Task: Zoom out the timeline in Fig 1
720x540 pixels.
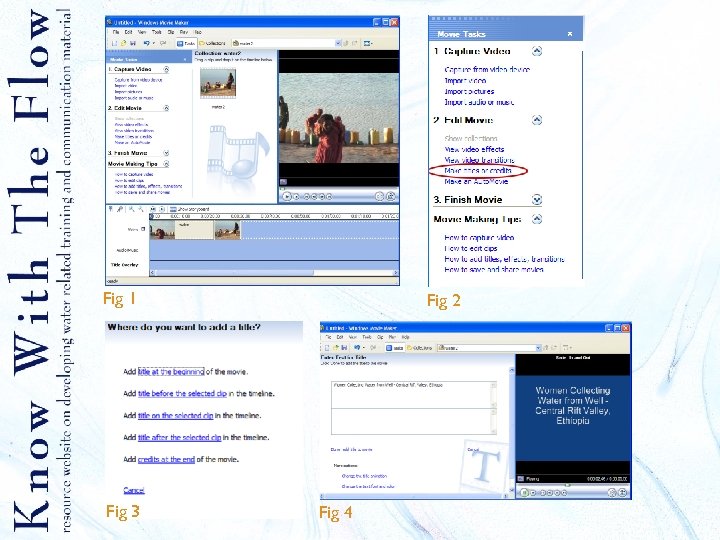Action: (x=141, y=209)
